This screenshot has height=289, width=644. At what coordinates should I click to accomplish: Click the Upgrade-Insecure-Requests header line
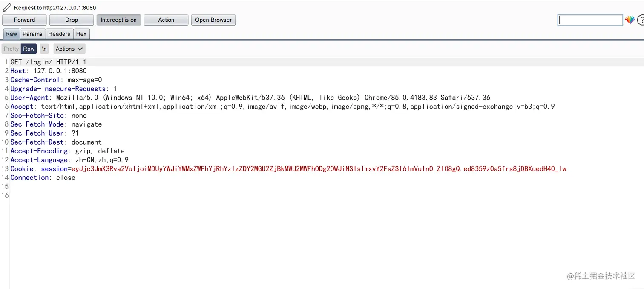(x=64, y=89)
